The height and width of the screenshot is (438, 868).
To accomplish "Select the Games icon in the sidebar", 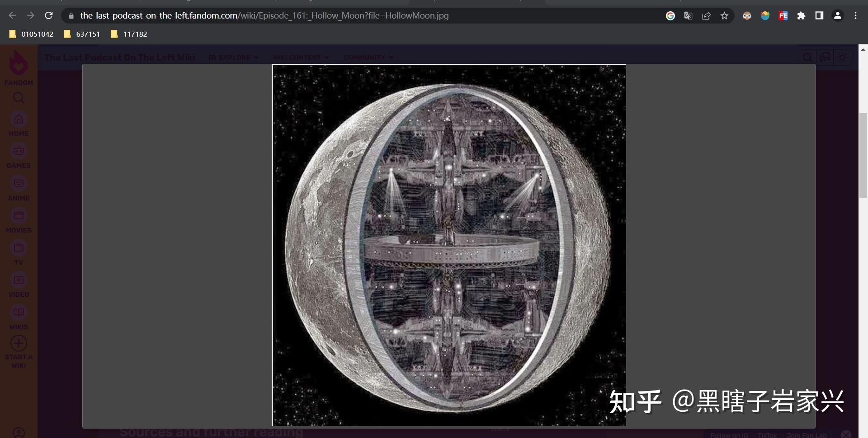I will 19,151.
